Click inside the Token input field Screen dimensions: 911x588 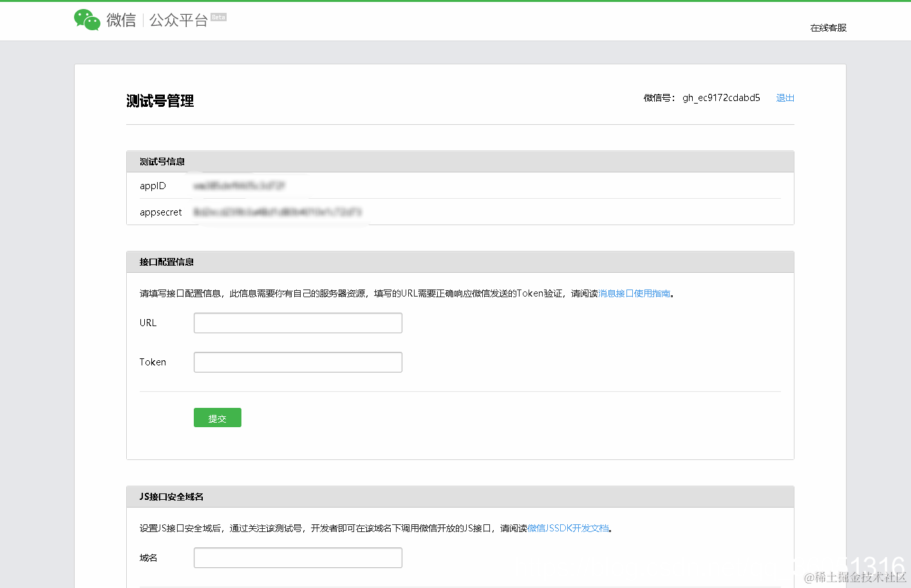[297, 362]
